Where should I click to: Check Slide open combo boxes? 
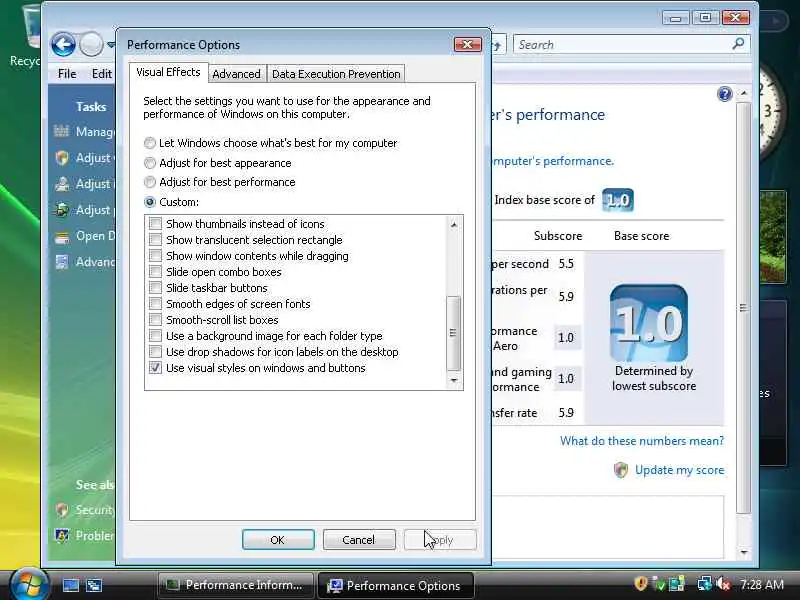155,271
